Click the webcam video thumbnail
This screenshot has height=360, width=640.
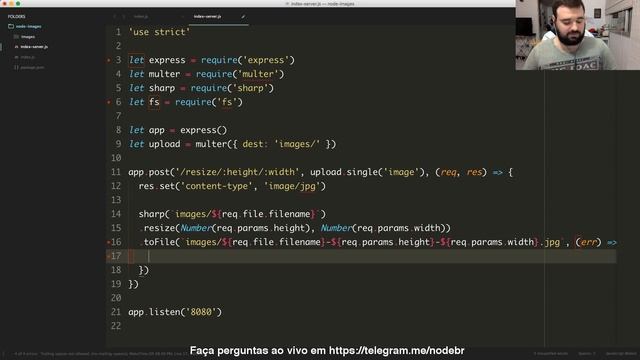(x=578, y=35)
